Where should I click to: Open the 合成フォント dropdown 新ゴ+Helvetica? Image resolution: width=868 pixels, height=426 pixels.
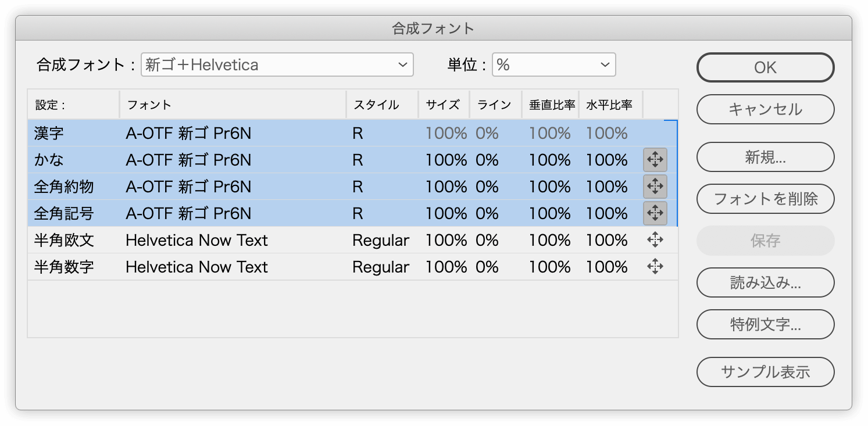[277, 65]
